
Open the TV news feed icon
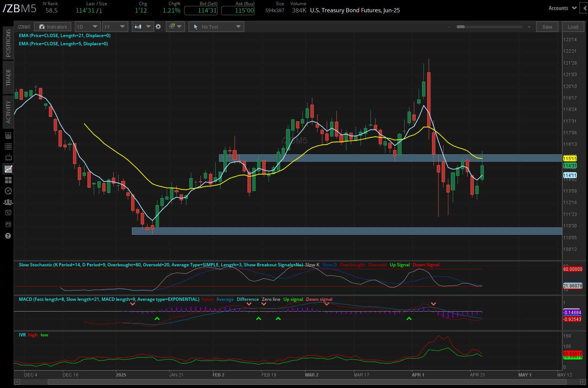pyautogui.click(x=8, y=158)
